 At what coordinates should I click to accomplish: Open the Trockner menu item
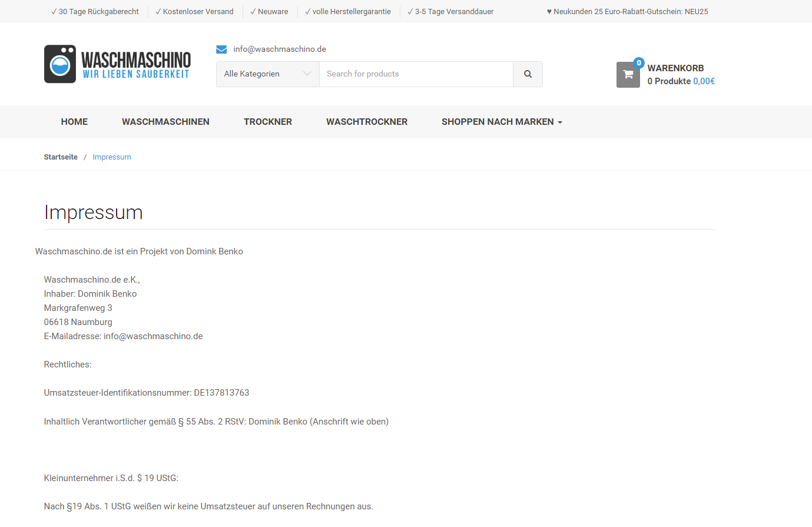tap(268, 122)
